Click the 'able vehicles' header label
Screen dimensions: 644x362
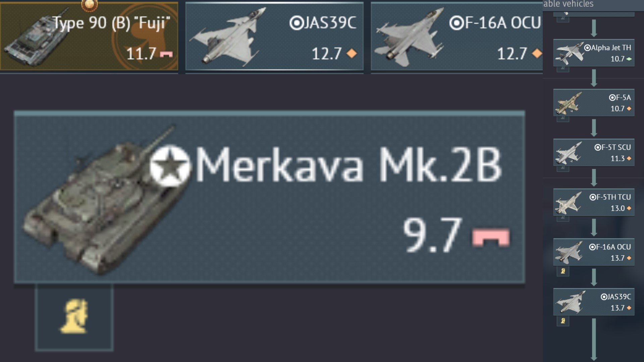click(x=568, y=4)
